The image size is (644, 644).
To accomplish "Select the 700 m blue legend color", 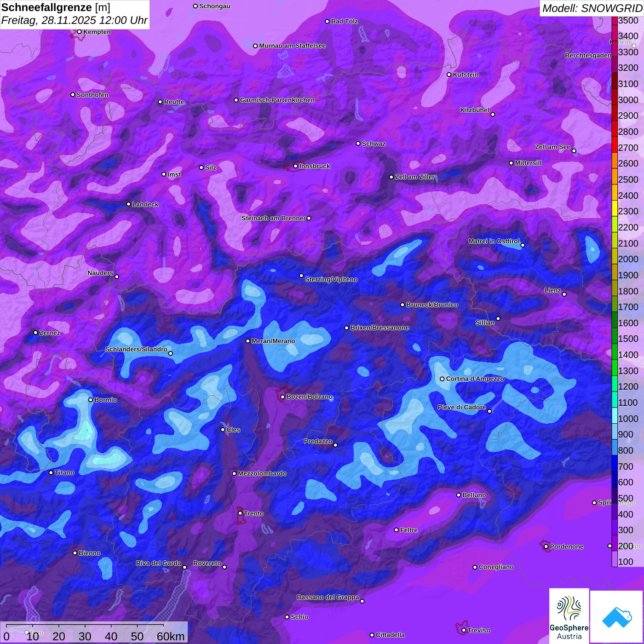I will coord(615,463).
